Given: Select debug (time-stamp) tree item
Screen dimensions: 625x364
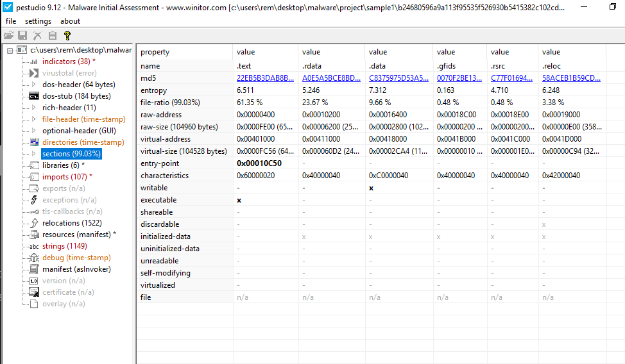Looking at the screenshot, I should (76, 258).
